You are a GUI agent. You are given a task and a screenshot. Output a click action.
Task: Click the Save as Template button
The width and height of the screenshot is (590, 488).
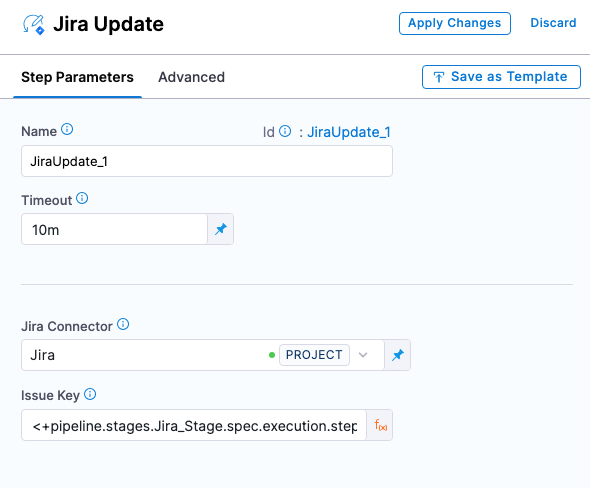[x=501, y=77]
